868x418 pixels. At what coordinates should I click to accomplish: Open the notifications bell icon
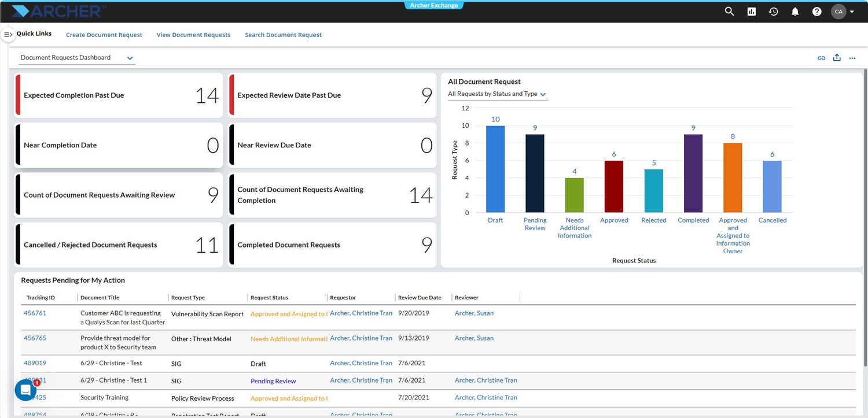pyautogui.click(x=795, y=11)
